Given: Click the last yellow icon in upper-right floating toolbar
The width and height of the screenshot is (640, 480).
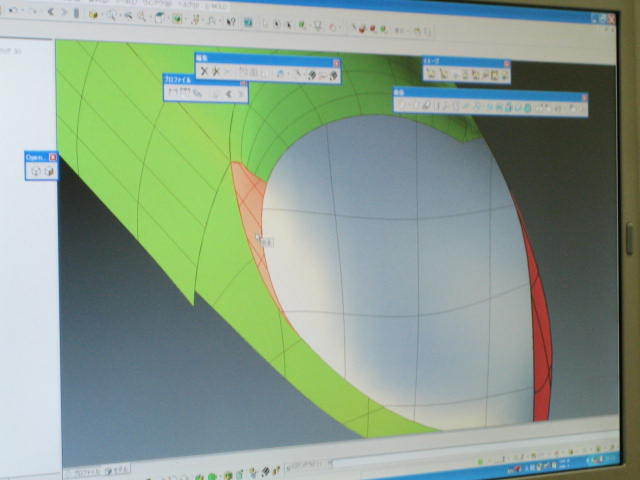Looking at the screenshot, I should [504, 75].
